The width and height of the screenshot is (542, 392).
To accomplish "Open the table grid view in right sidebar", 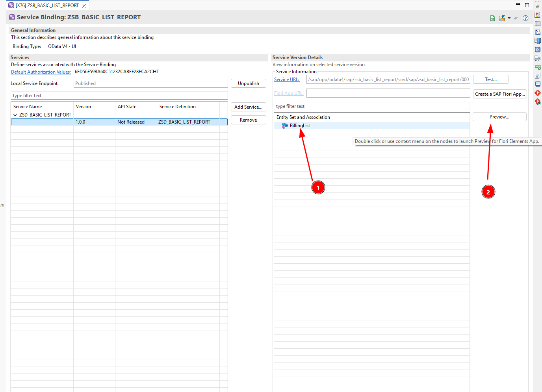I will coord(538,24).
